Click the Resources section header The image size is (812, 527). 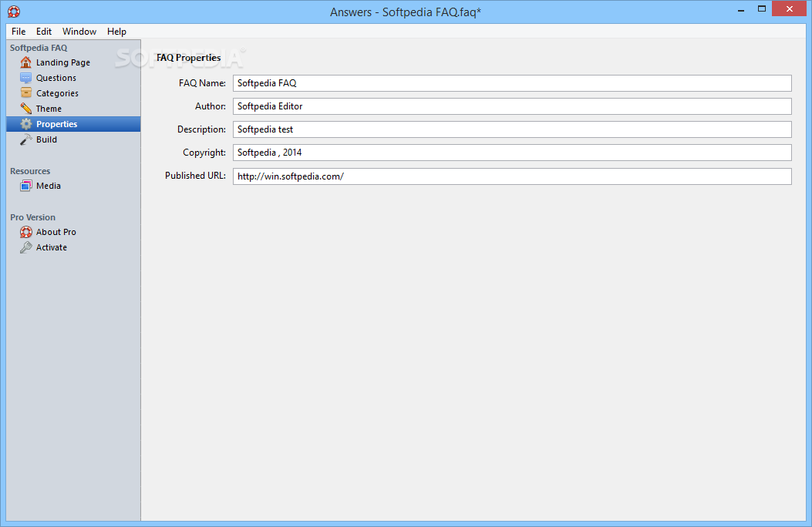[x=30, y=171]
